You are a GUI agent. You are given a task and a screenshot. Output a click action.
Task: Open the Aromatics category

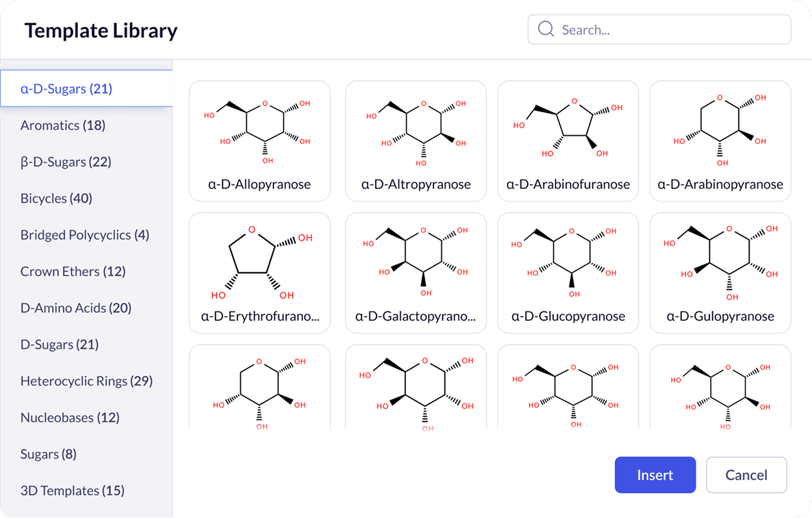pyautogui.click(x=63, y=125)
